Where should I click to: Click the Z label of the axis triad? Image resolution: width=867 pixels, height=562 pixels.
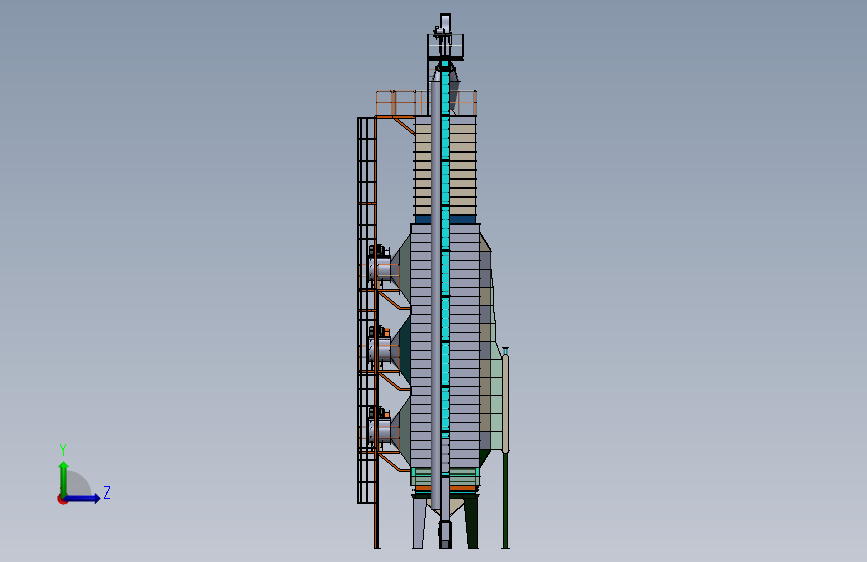[x=107, y=492]
